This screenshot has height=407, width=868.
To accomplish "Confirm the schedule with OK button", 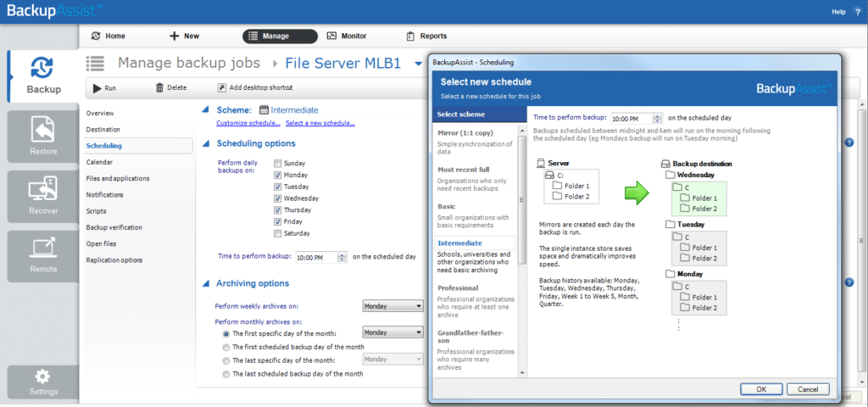I will click(761, 389).
